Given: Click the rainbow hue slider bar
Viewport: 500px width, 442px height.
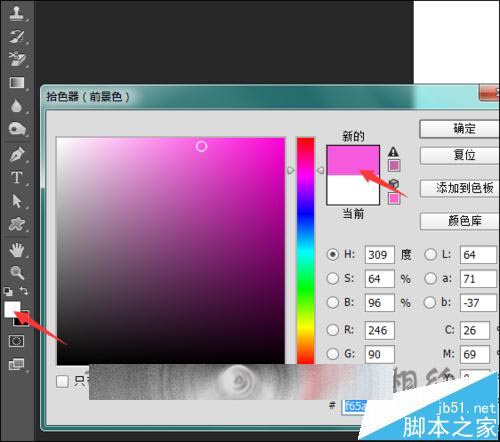Looking at the screenshot, I should coord(306,251).
